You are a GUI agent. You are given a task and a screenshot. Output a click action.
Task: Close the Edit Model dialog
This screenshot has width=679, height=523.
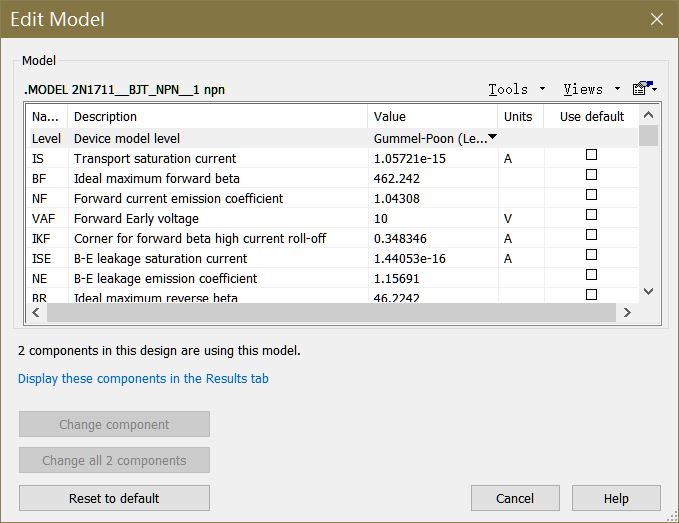point(656,19)
